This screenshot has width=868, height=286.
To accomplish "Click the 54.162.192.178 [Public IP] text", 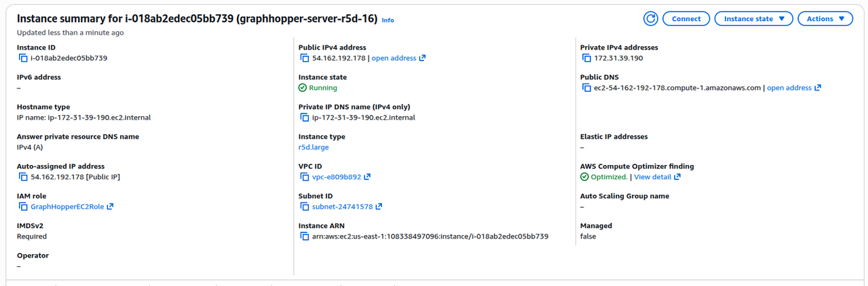I will click(75, 177).
